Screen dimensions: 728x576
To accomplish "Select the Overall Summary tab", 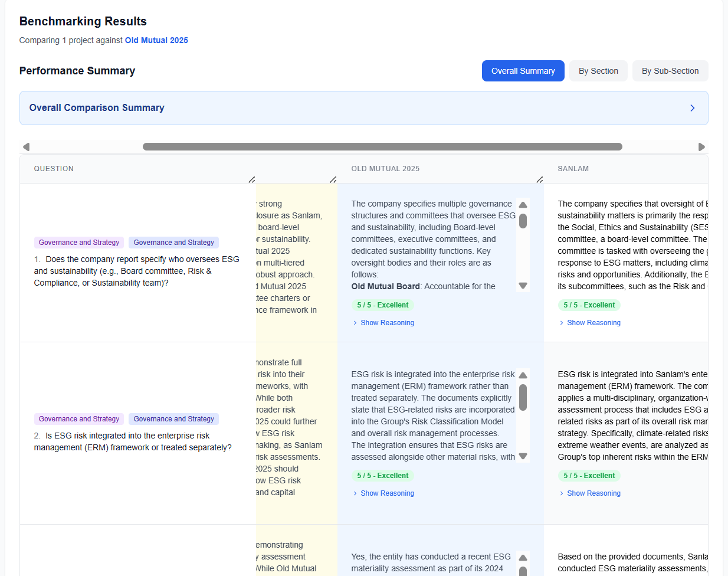I will coord(523,71).
